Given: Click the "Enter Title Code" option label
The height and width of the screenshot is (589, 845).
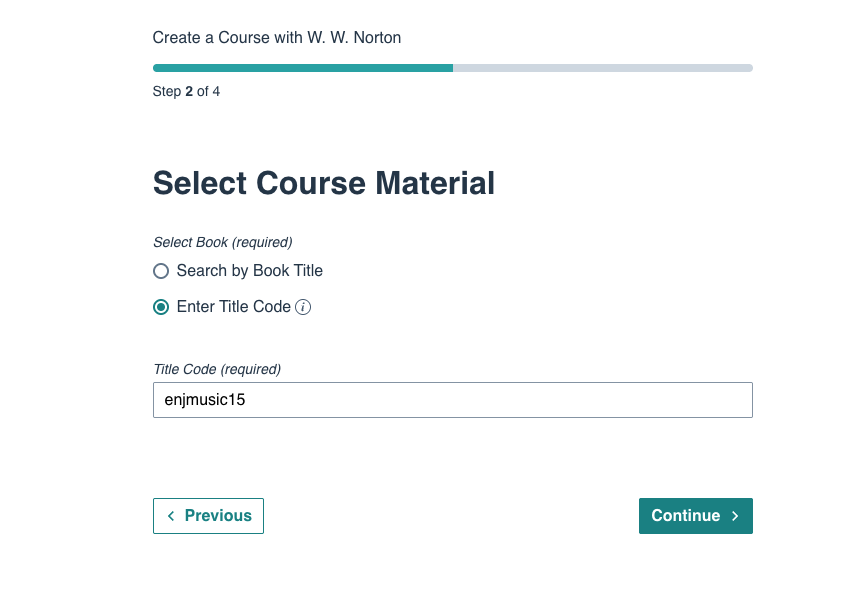Looking at the screenshot, I should pyautogui.click(x=233, y=307).
